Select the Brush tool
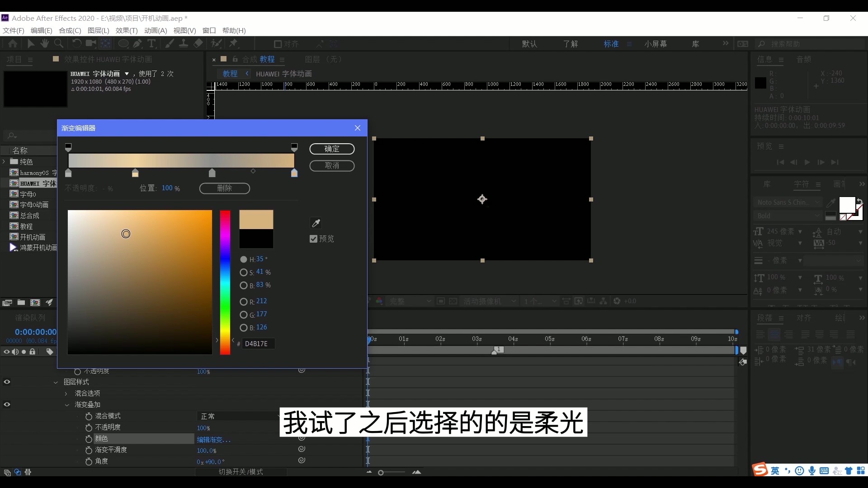This screenshot has width=868, height=488. tap(170, 43)
